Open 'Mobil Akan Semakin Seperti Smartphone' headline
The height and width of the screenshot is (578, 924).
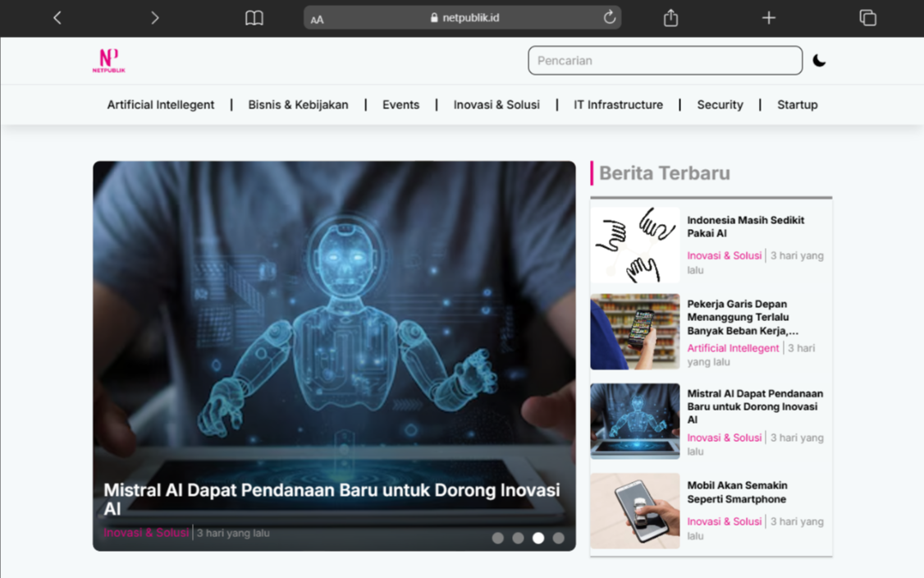737,492
